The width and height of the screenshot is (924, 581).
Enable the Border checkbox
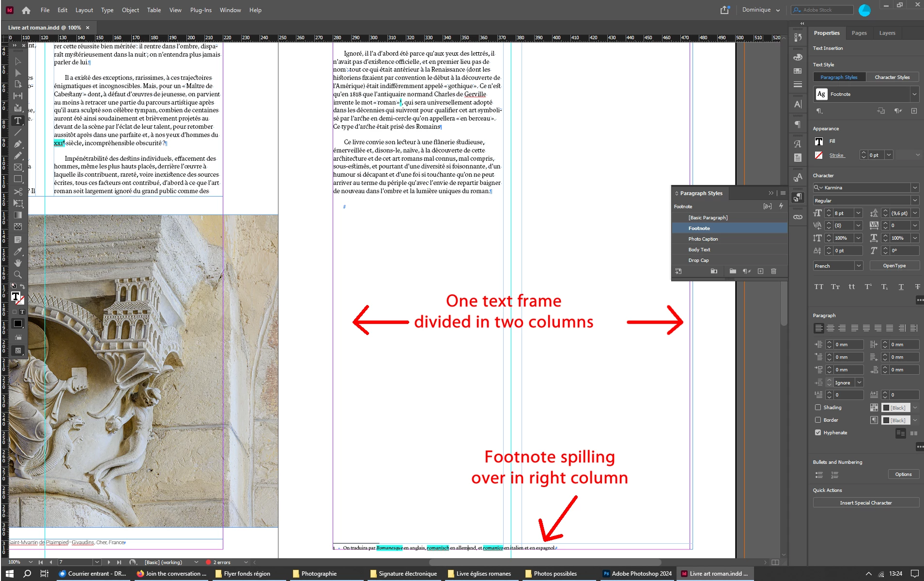pyautogui.click(x=818, y=420)
